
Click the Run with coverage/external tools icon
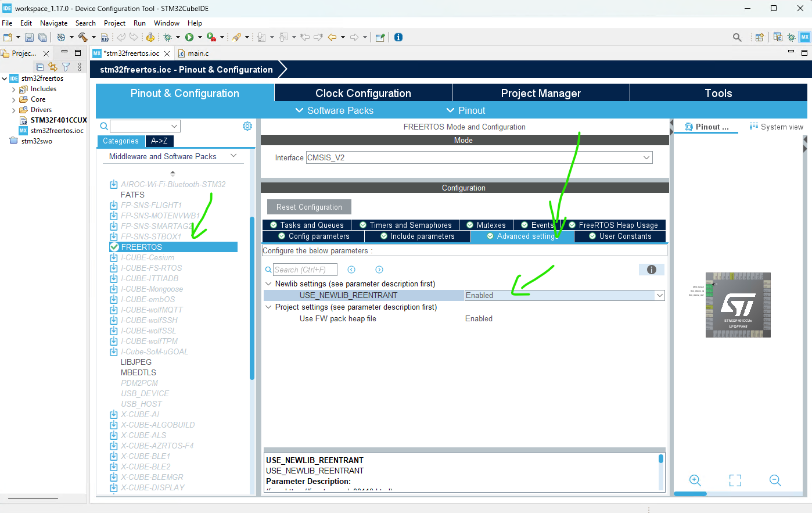[x=211, y=37]
